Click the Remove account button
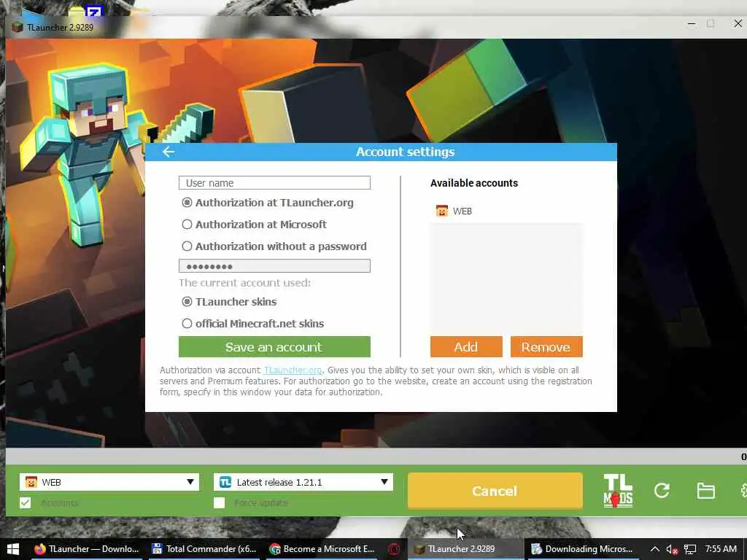 pos(546,346)
